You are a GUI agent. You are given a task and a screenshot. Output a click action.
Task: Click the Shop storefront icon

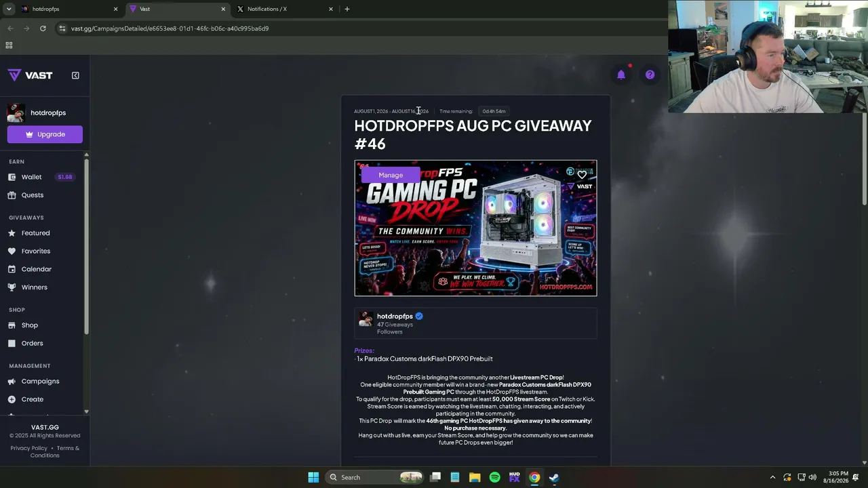(x=12, y=325)
